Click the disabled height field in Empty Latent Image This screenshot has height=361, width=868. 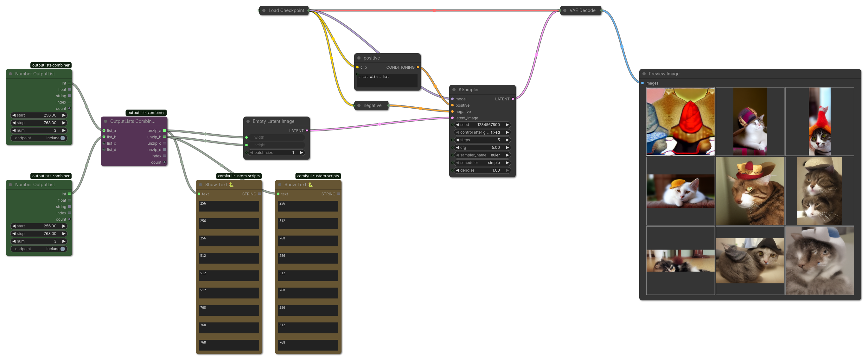277,145
